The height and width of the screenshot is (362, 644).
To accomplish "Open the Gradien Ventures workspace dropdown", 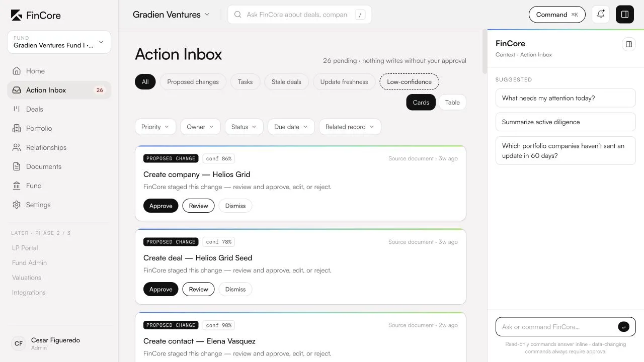I will (171, 15).
